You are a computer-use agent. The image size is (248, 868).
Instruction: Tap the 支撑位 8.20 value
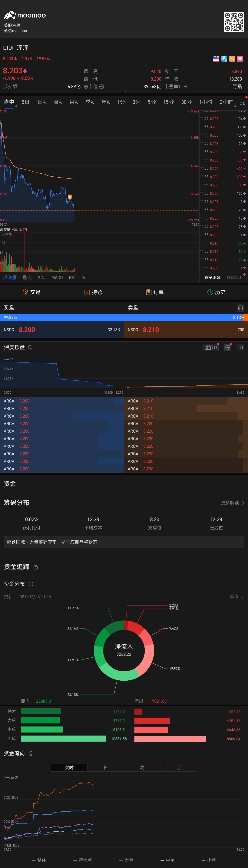[155, 519]
